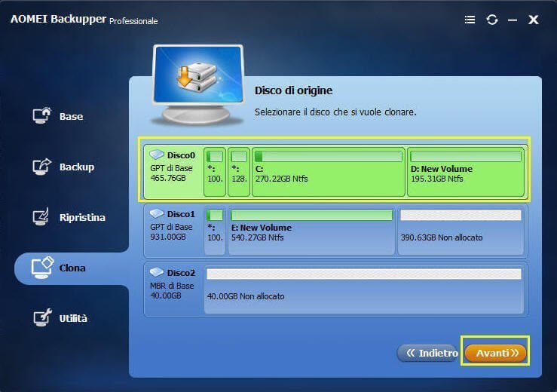Click the C: partition usage bar
The width and height of the screenshot is (557, 392).
pyautogui.click(x=329, y=156)
